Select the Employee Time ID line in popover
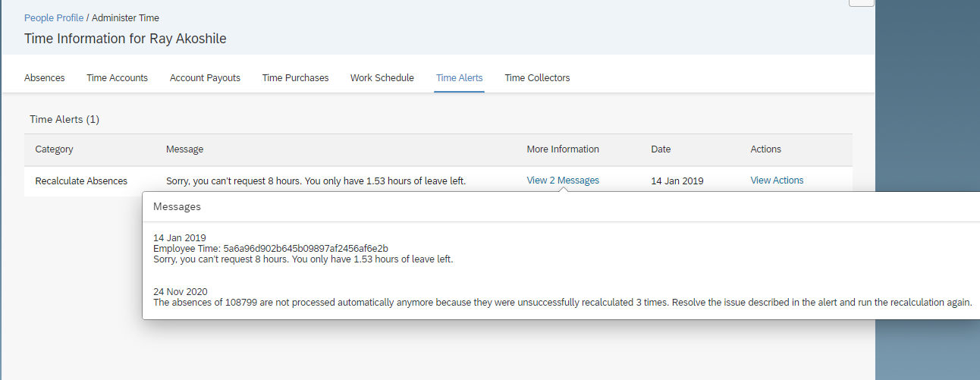Screen dimensions: 980x380 pos(271,249)
